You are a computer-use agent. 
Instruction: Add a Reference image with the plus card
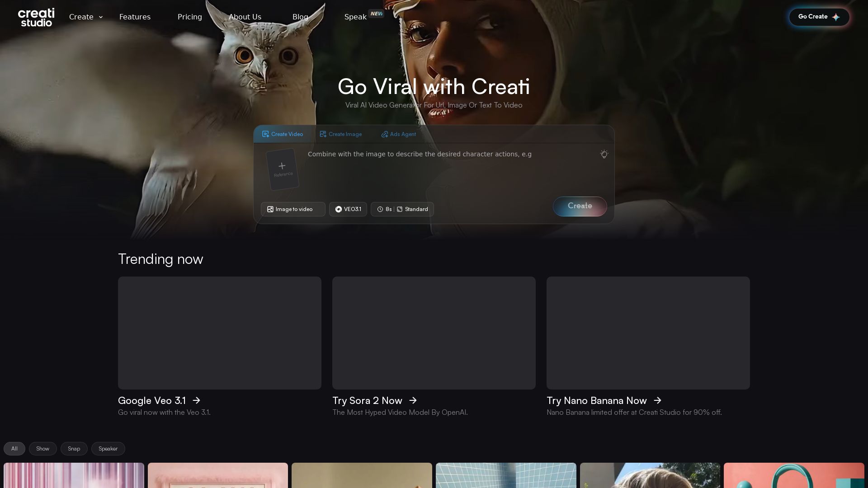(283, 169)
